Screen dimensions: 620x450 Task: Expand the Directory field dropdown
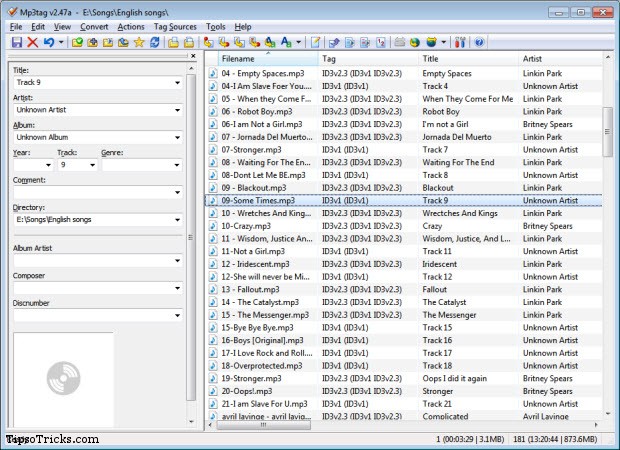point(177,220)
